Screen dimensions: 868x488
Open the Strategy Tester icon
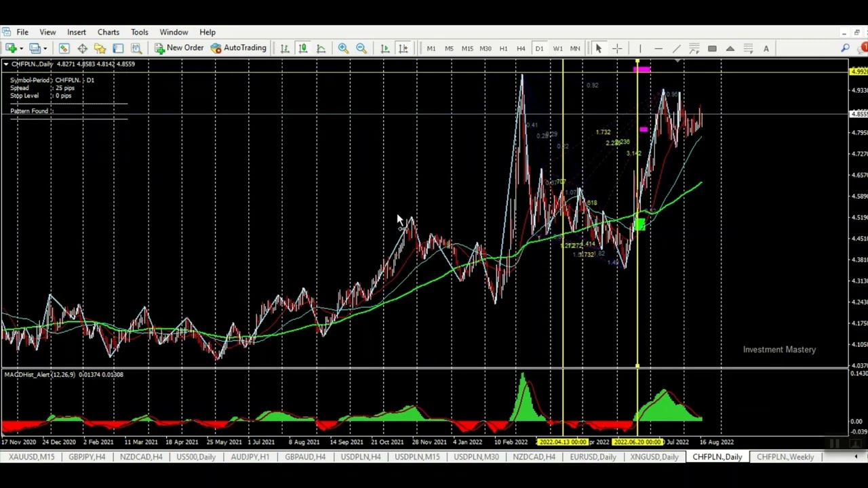coord(136,48)
